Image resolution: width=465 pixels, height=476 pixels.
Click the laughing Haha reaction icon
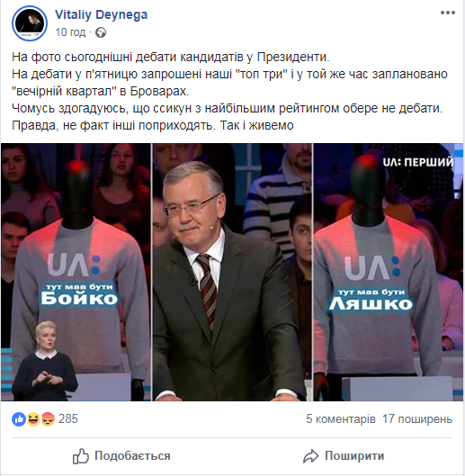(x=33, y=419)
